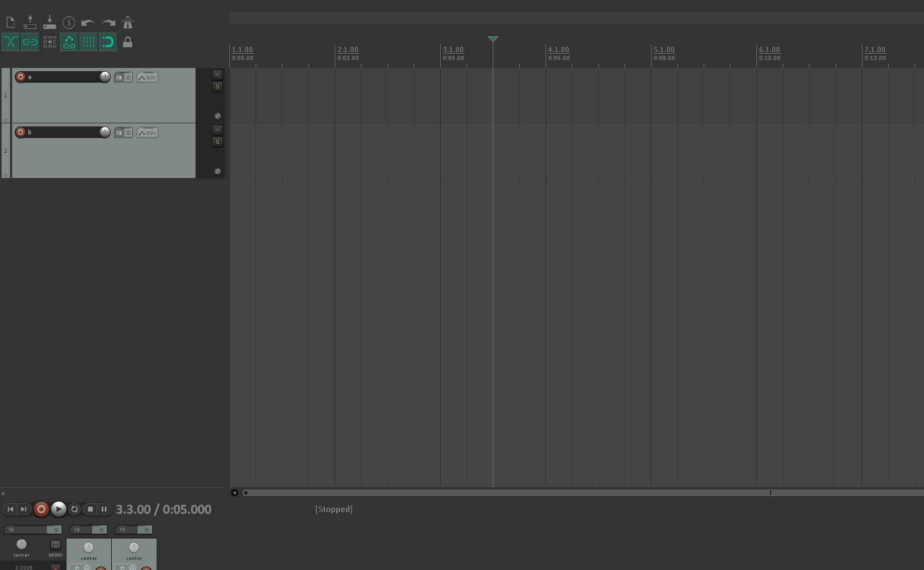This screenshot has height=570, width=924.
Task: Toggle item grouping link icon
Action: (30, 42)
